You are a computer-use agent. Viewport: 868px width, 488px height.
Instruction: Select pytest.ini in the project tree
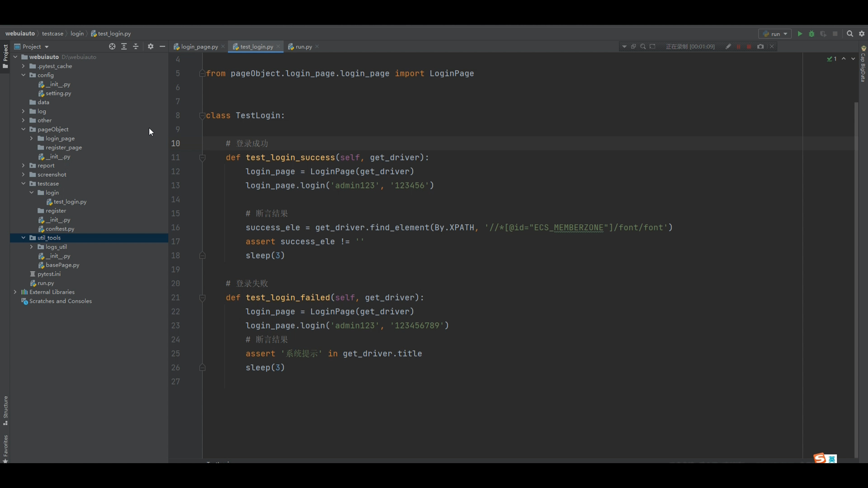coord(45,274)
